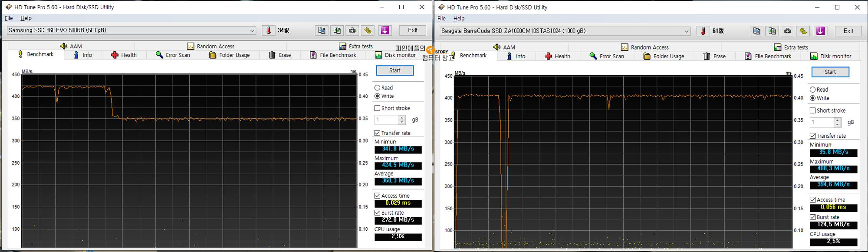Select Write radio button in Seagate window

812,98
